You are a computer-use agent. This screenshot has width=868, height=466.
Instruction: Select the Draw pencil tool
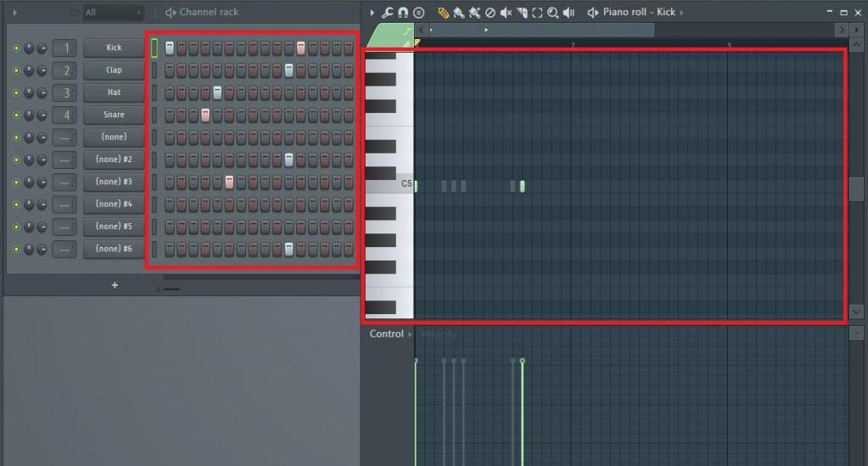(x=444, y=12)
